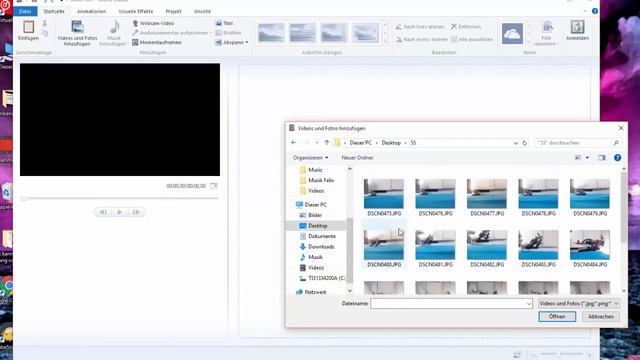
Task: Switch to the Ansicht tab
Action: tap(202, 11)
